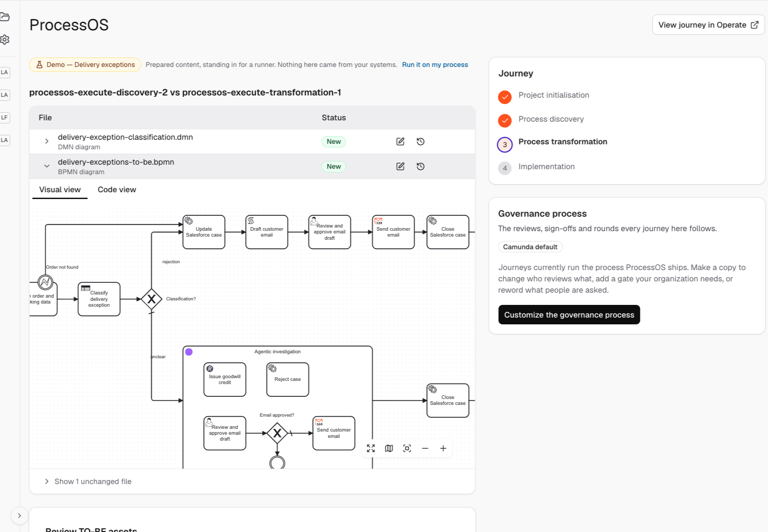Open Implementation step

pos(546,166)
